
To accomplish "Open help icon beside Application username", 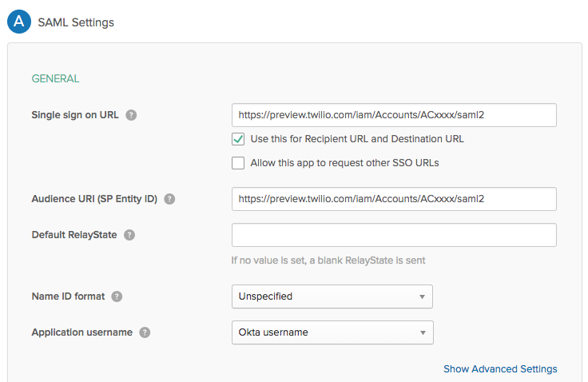I will coord(145,332).
